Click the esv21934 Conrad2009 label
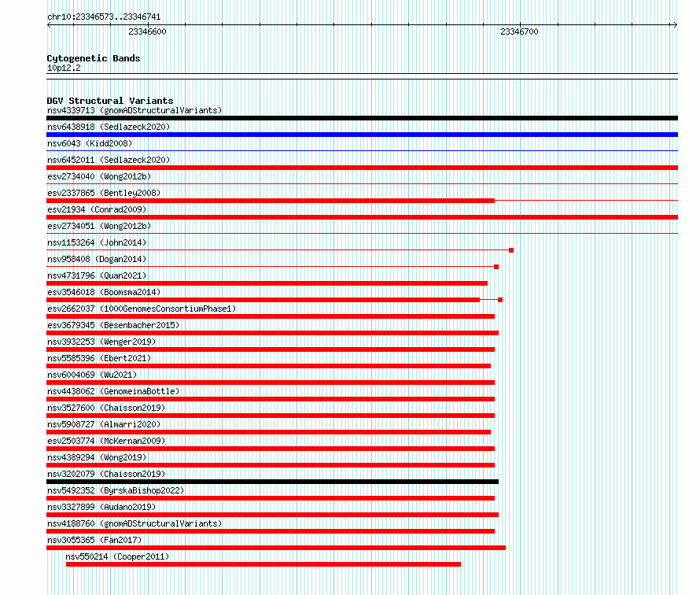700x595 pixels. 97,209
